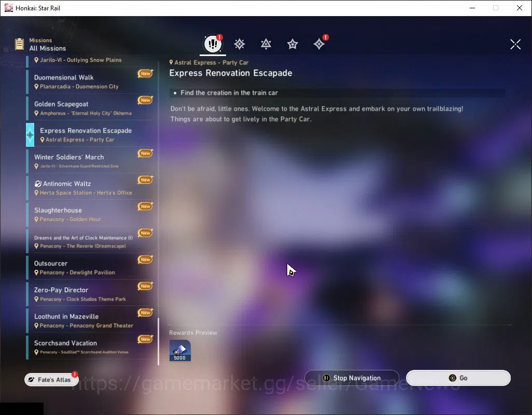Open the Fate's Atlas button
The width and height of the screenshot is (532, 415).
tap(51, 379)
